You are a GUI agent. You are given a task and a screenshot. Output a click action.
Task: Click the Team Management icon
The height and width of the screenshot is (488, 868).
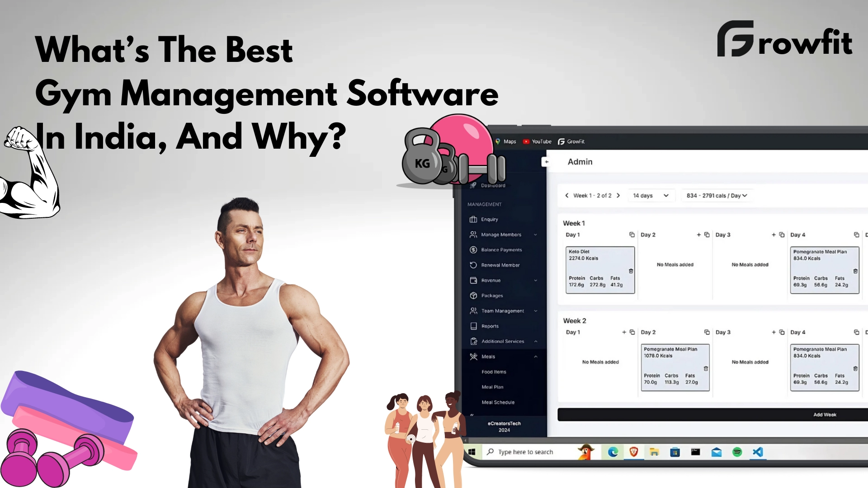473,310
